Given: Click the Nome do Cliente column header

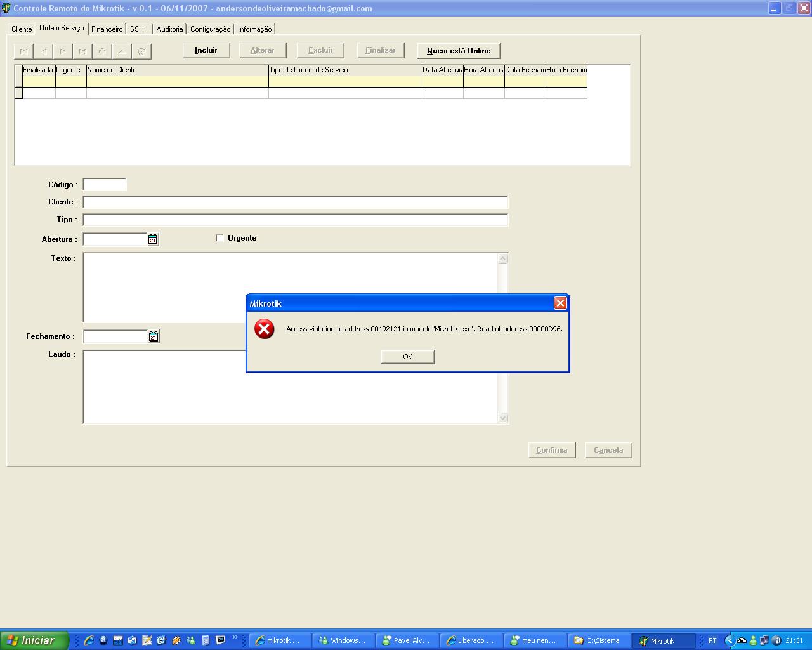Looking at the screenshot, I should click(x=178, y=70).
